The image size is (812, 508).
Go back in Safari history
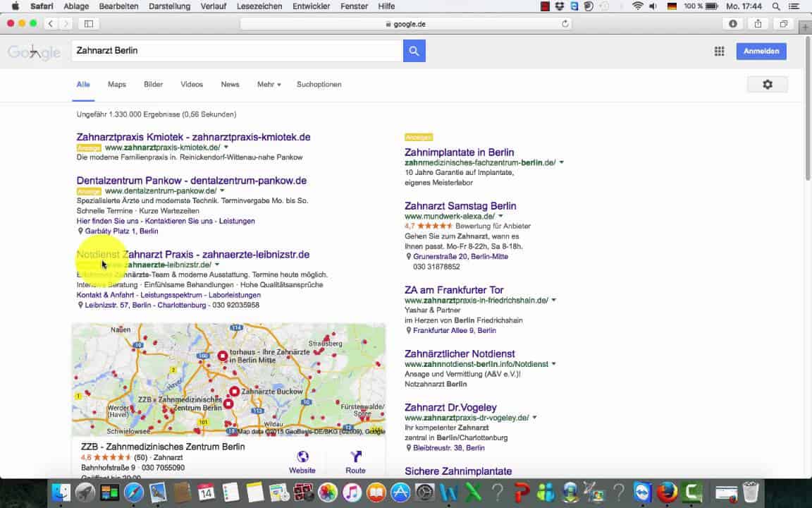(x=51, y=24)
